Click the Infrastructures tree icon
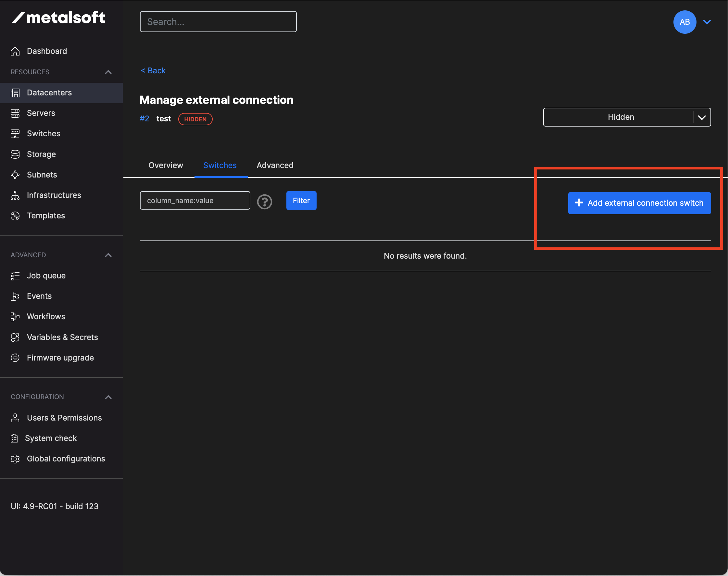The image size is (728, 576). coord(15,195)
